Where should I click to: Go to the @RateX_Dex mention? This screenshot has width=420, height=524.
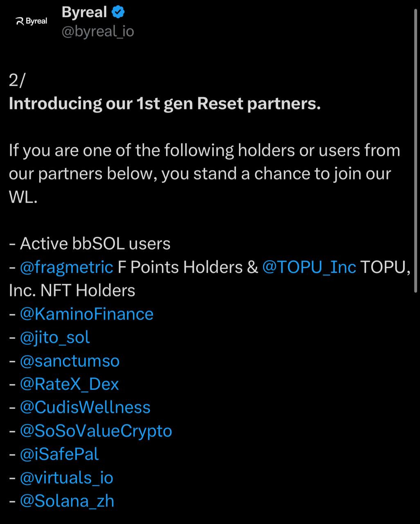pyautogui.click(x=69, y=384)
